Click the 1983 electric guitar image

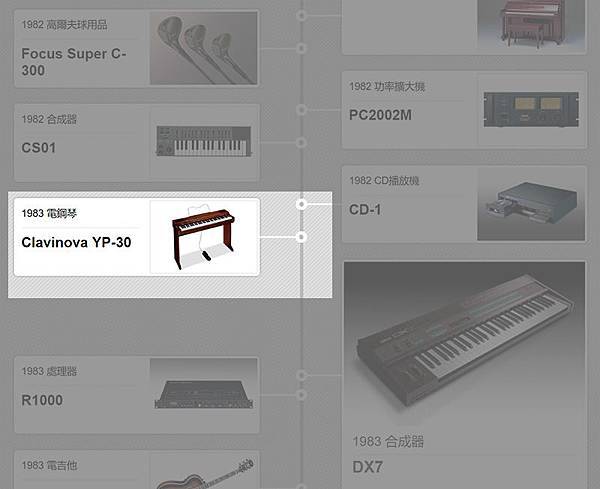[204, 473]
